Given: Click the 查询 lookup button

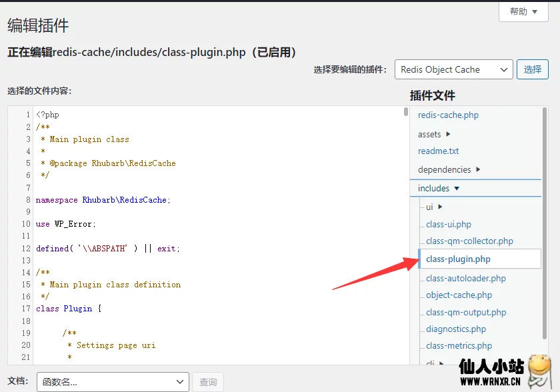Looking at the screenshot, I should coord(208,382).
